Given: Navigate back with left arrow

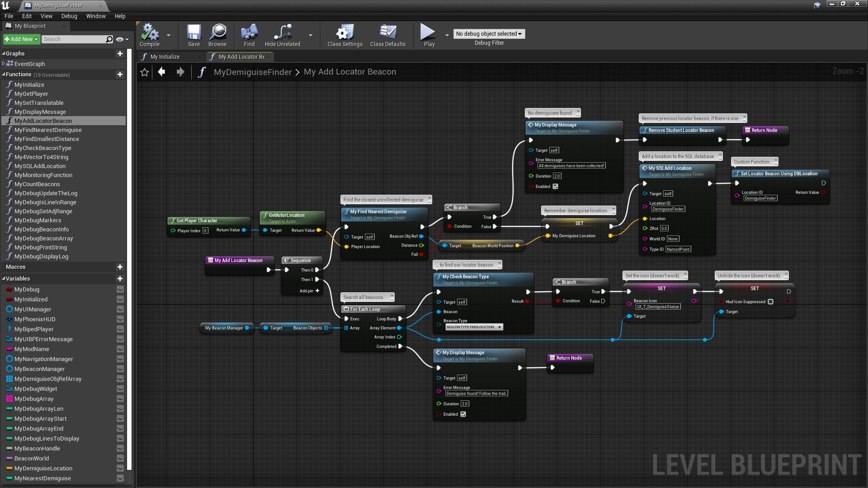Looking at the screenshot, I should pos(161,72).
